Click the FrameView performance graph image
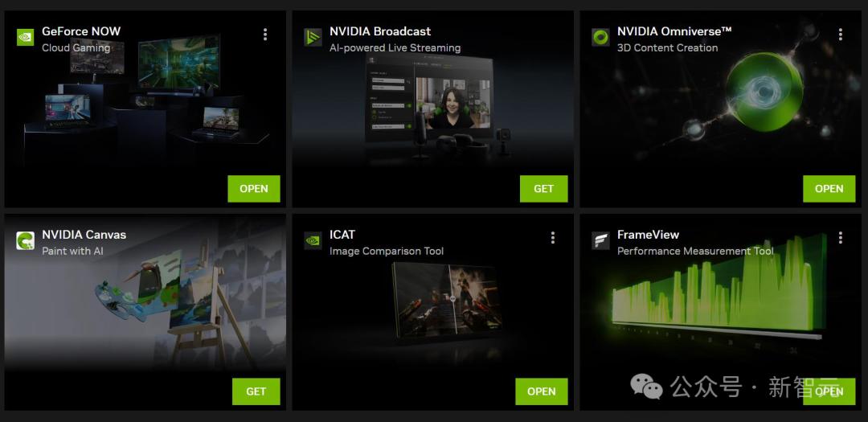Image resolution: width=868 pixels, height=422 pixels. point(718,291)
